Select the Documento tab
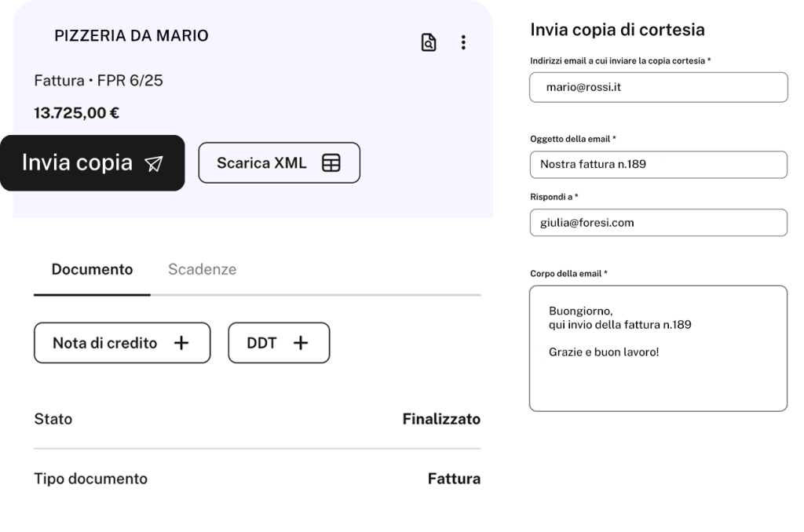Image resolution: width=804 pixels, height=532 pixels. pyautogui.click(x=93, y=270)
